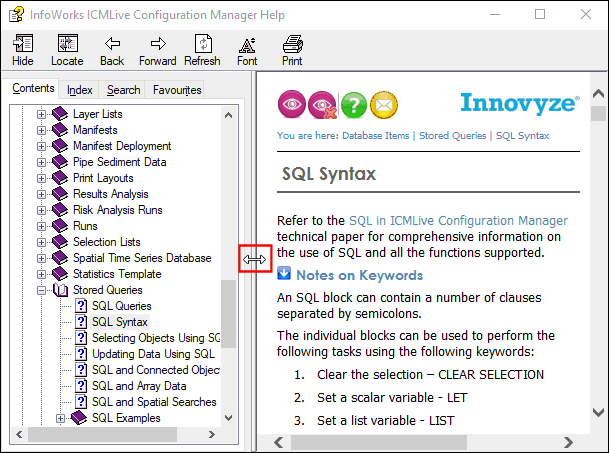
Task: Expand the Manifest Deployment node
Action: 41,146
